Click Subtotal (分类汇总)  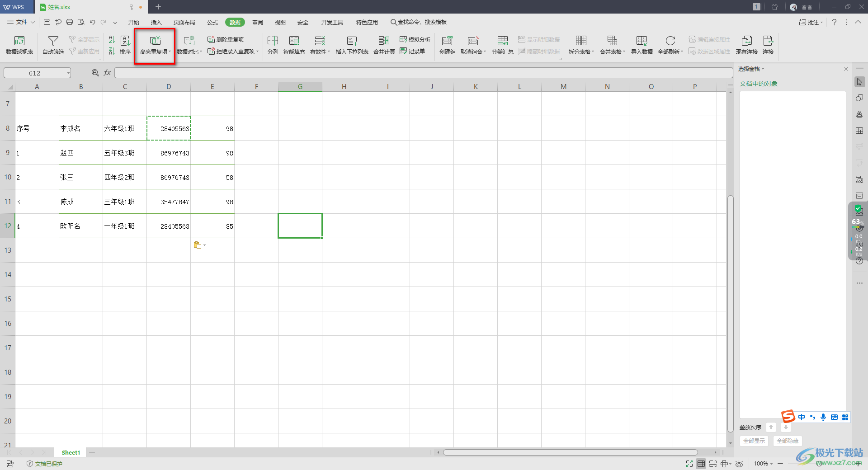coord(502,45)
